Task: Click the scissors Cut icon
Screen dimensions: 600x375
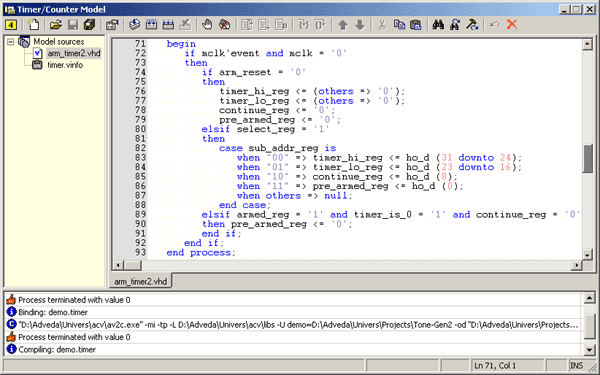Action: 382,25
